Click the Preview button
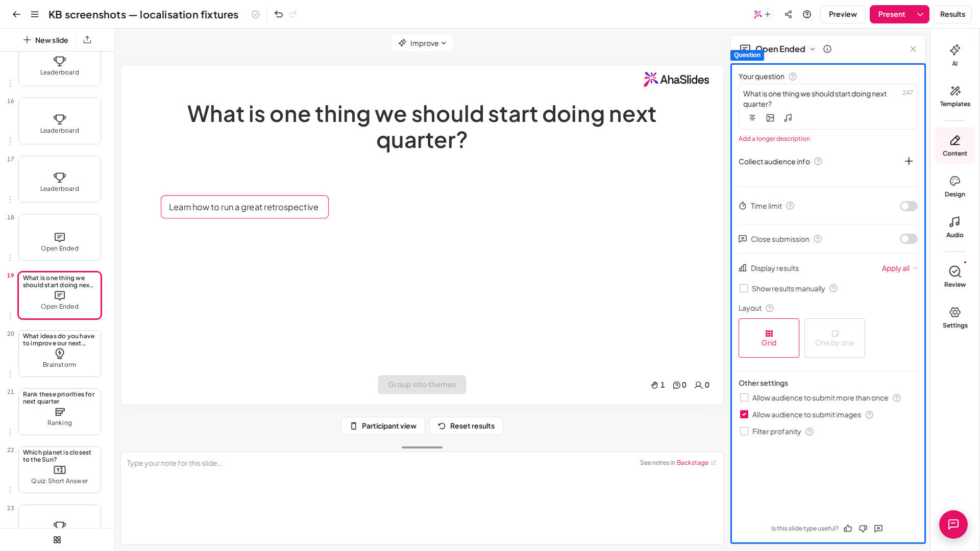 [842, 14]
